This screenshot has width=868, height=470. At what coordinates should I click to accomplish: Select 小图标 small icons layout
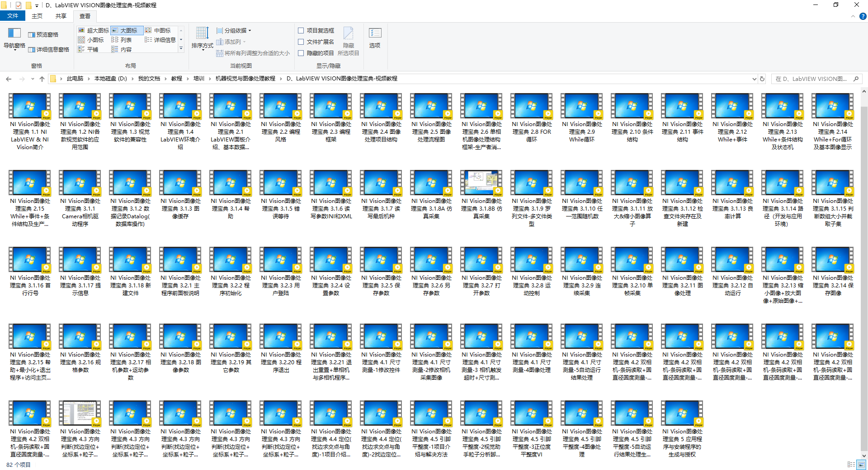click(x=92, y=40)
